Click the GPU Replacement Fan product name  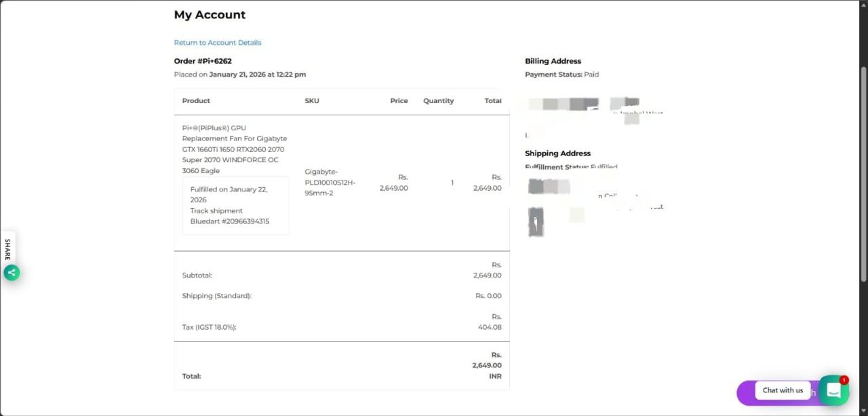(x=234, y=149)
